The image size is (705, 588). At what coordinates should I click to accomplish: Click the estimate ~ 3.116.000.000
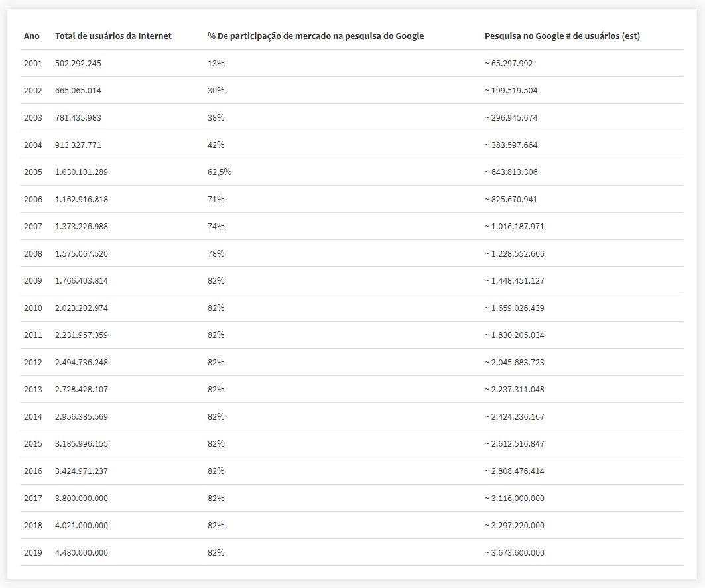point(515,499)
